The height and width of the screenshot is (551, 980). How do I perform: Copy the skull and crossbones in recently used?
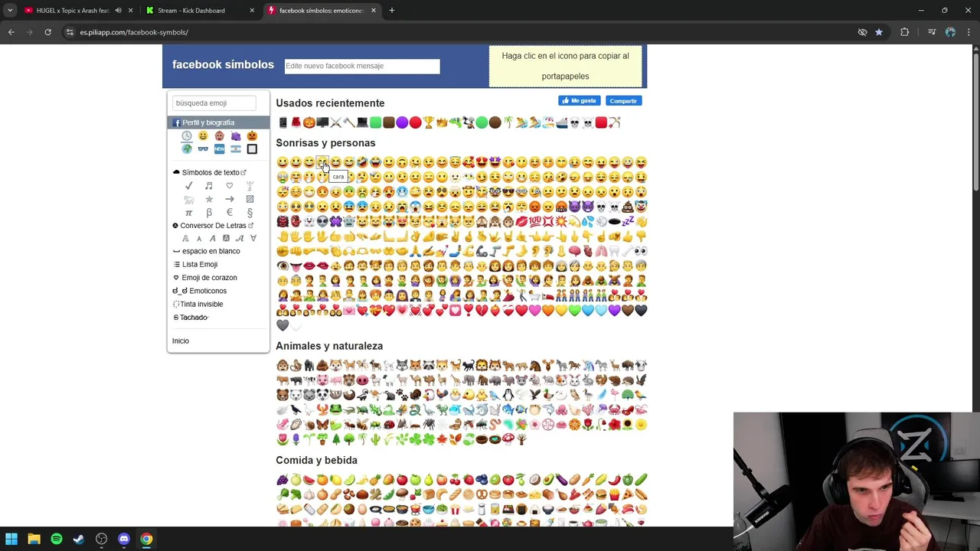(x=587, y=122)
